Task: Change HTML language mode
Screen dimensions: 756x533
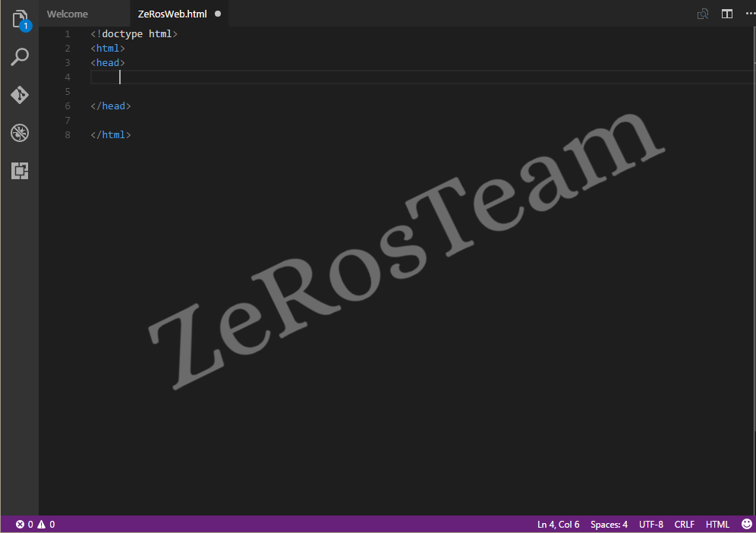Action: click(717, 525)
